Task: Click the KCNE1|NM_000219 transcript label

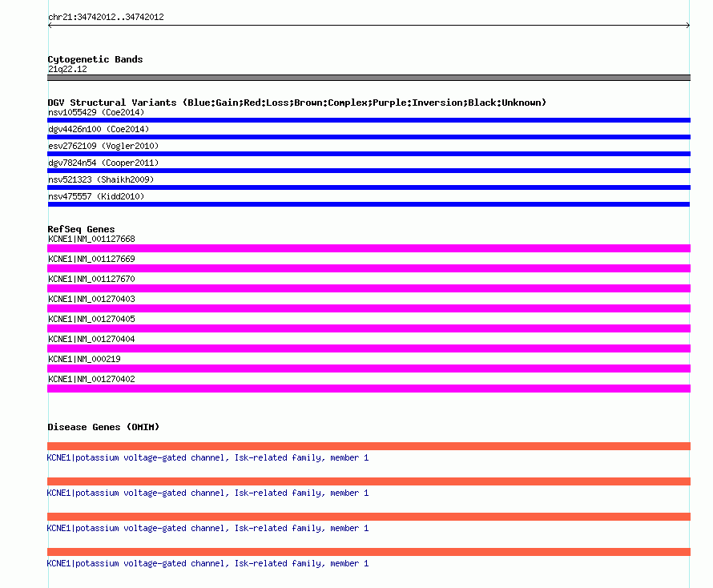Action: [84, 359]
